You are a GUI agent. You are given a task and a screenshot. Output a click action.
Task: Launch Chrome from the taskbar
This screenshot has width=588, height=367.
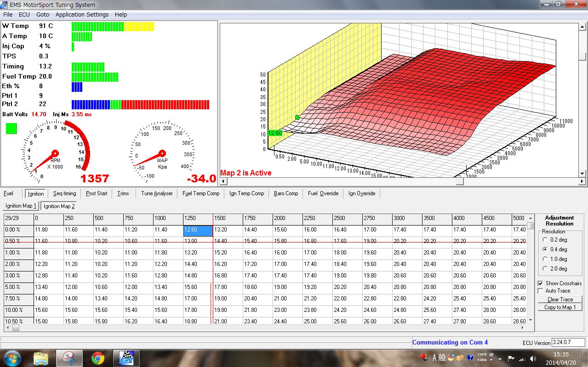click(x=97, y=358)
